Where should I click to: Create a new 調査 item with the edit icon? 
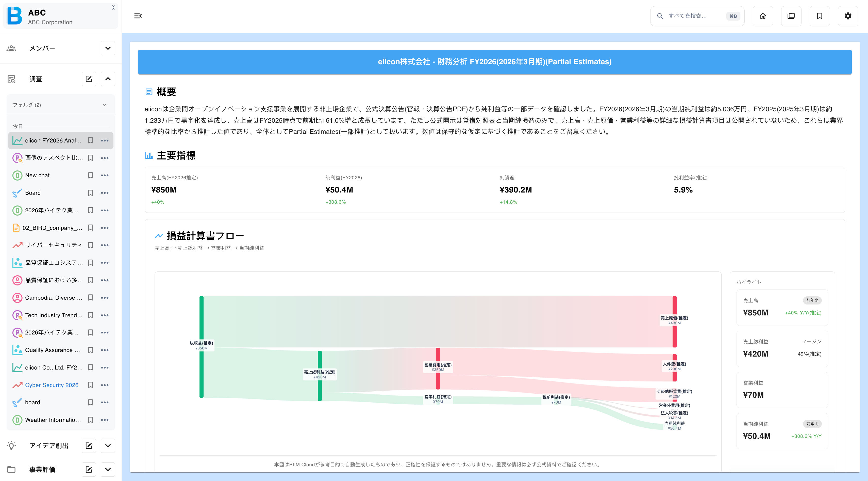click(89, 79)
